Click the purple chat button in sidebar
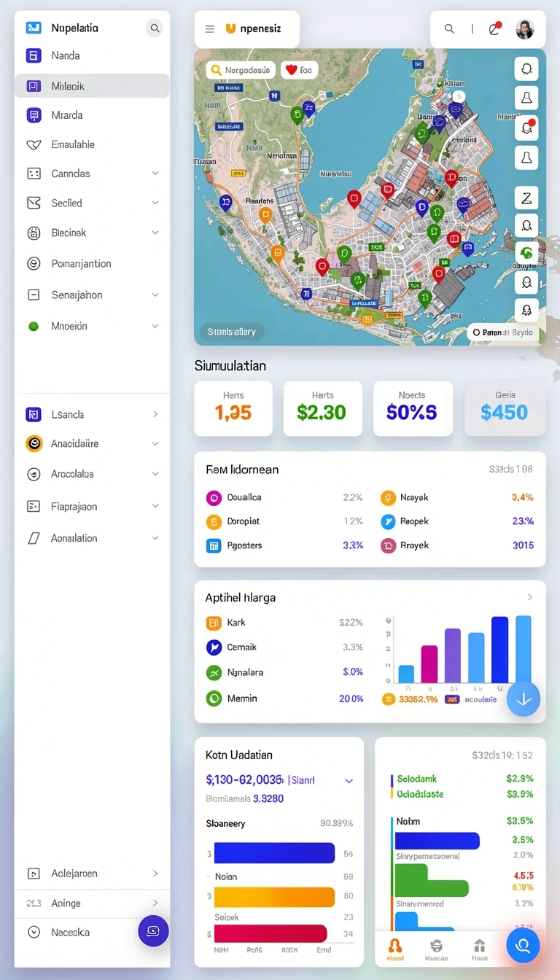The image size is (560, 980). point(153,931)
